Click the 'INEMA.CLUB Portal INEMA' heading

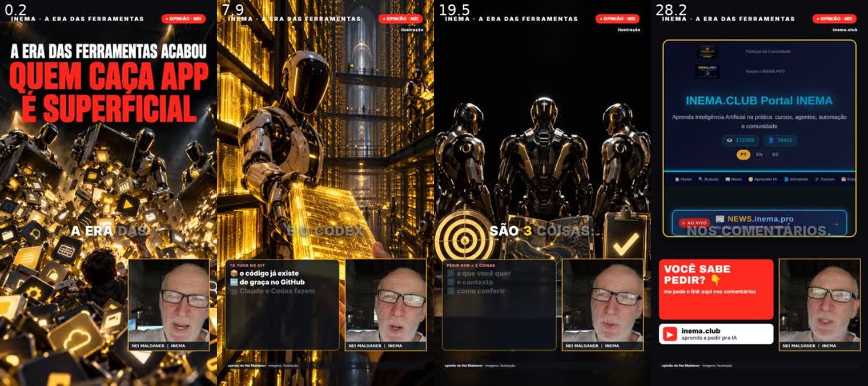coord(759,100)
